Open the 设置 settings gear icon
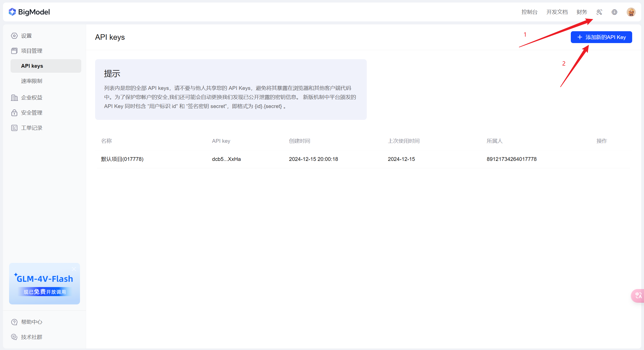The height and width of the screenshot is (350, 644). (14, 36)
